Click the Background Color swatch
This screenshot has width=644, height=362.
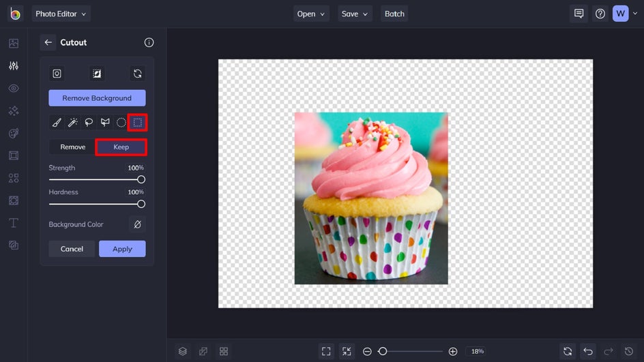click(x=137, y=224)
